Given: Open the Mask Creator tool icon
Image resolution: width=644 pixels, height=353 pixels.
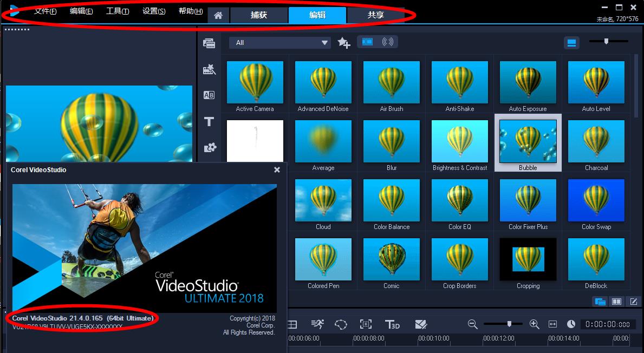Looking at the screenshot, I should [x=341, y=324].
